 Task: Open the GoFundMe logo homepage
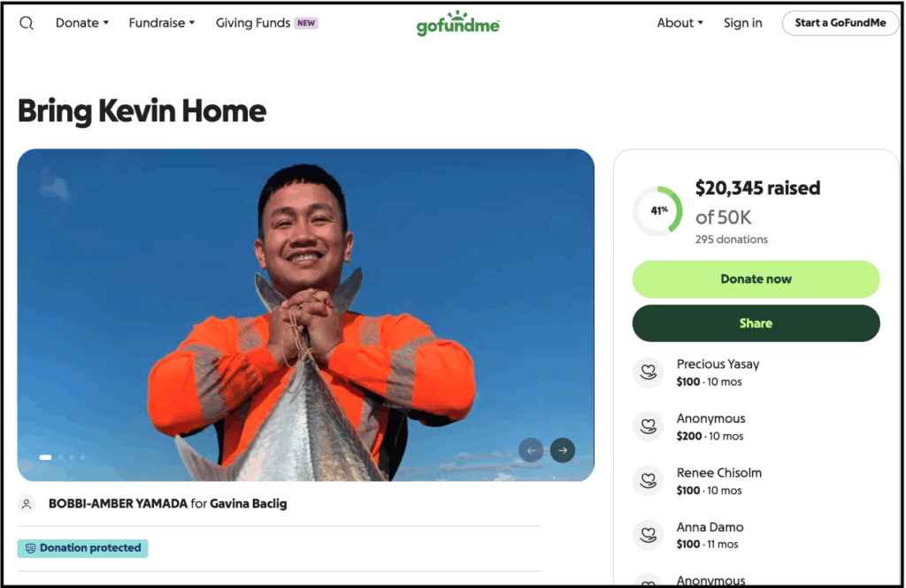[x=458, y=24]
